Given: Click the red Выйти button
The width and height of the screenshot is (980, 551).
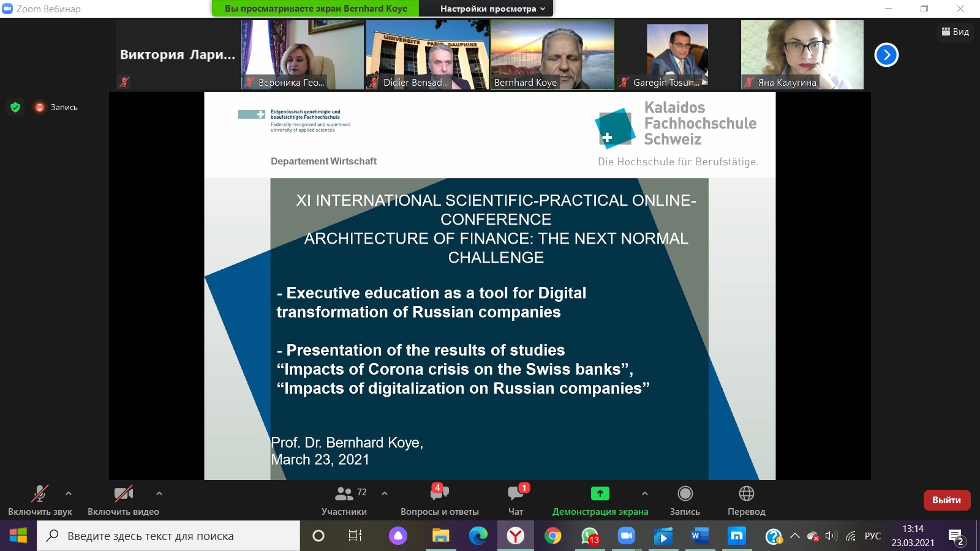Looking at the screenshot, I should (946, 500).
